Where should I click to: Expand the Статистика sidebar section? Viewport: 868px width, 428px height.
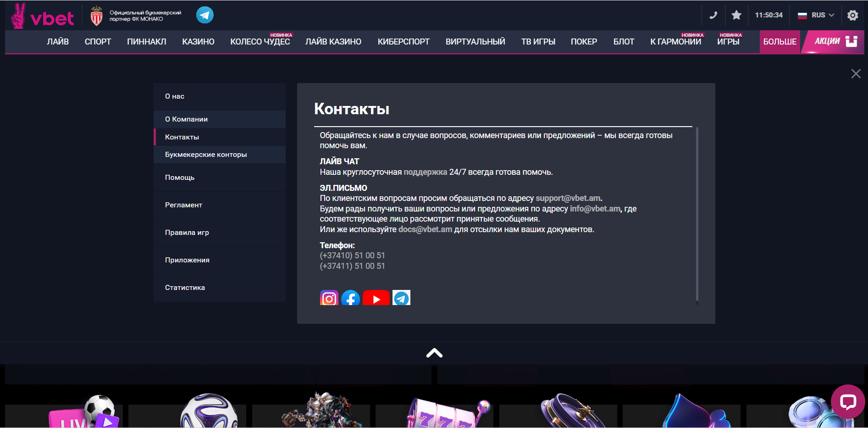220,288
